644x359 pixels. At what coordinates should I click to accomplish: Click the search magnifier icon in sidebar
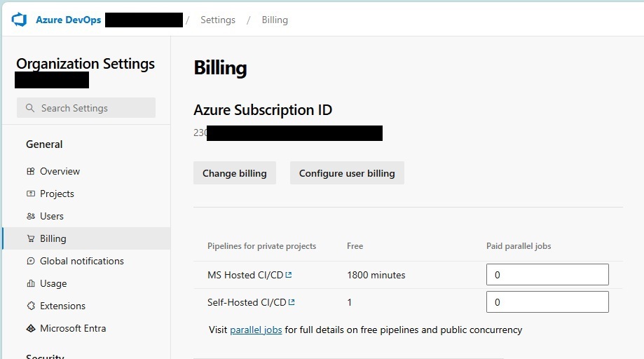[30, 108]
